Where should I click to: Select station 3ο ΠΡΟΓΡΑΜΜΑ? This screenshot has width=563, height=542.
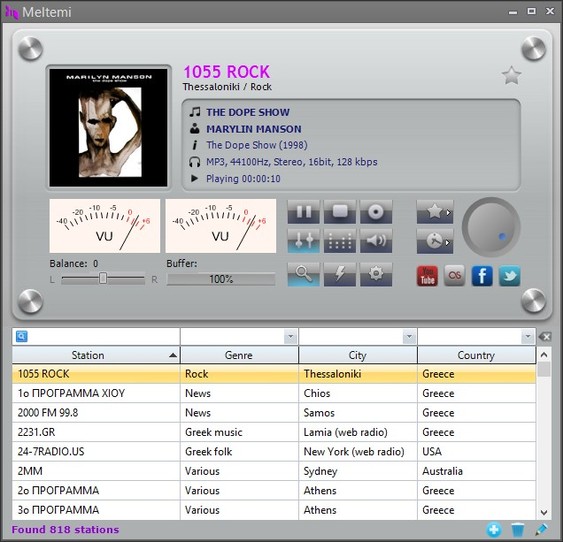(x=274, y=510)
